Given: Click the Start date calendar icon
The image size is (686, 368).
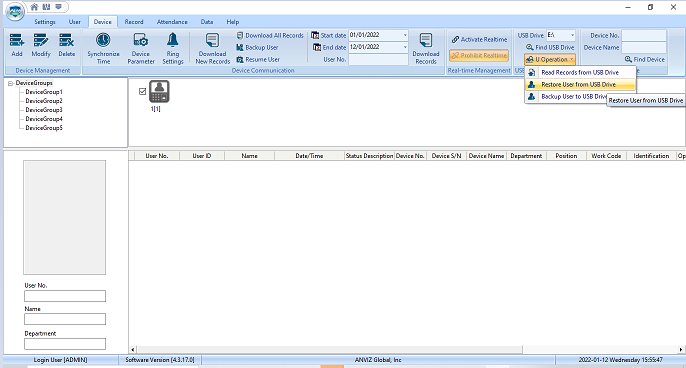Looking at the screenshot, I should pos(315,35).
